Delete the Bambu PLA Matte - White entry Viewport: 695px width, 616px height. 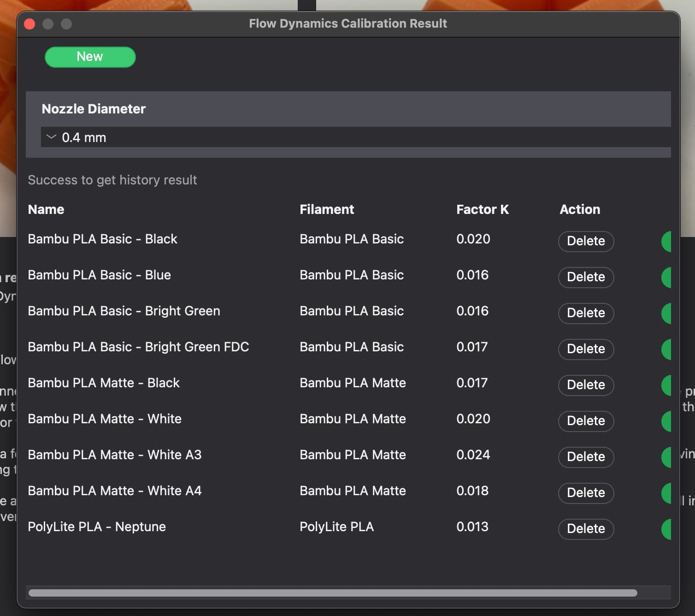click(x=586, y=421)
